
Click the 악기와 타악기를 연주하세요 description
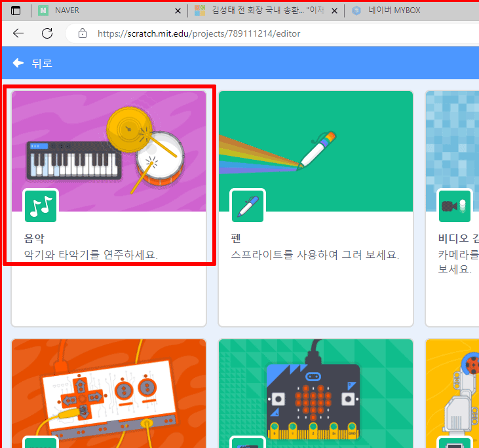(90, 254)
